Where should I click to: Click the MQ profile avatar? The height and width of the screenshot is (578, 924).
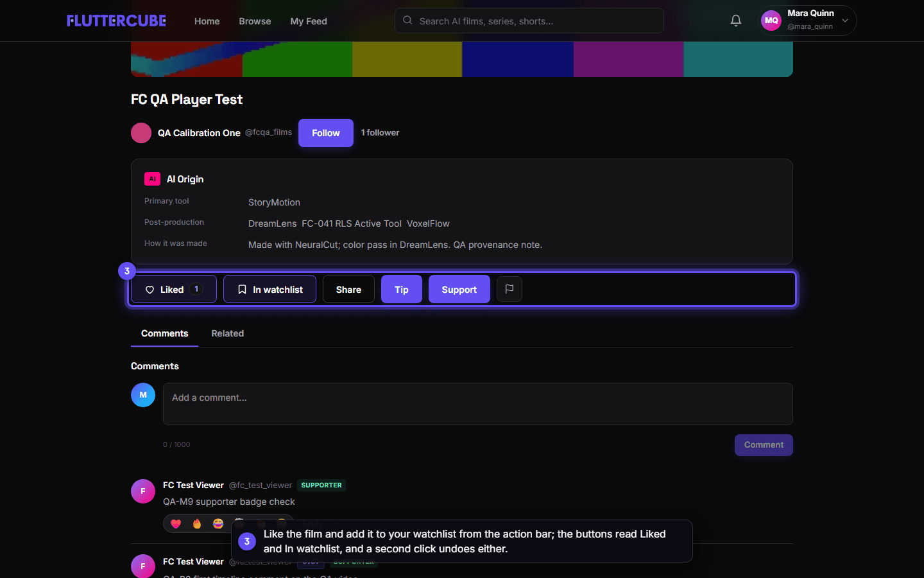(771, 21)
